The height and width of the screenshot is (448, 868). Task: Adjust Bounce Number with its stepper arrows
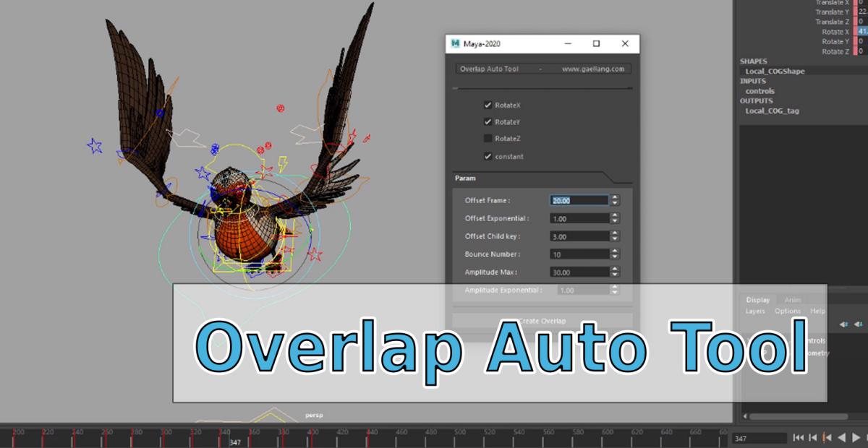[x=615, y=254]
